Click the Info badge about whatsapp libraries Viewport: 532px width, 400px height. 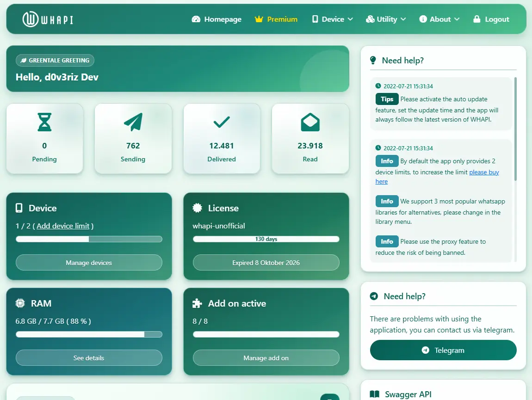click(387, 201)
